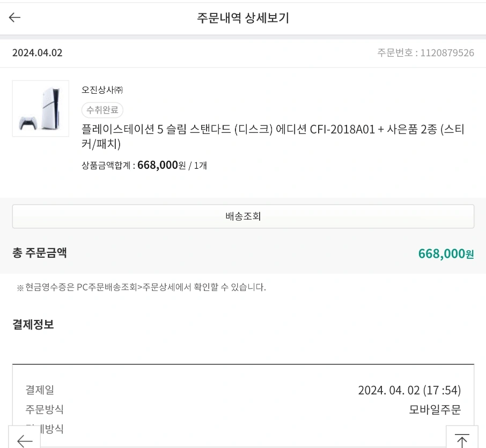Click payment date 2024. 04. 02 (17:54)
The image size is (486, 448).
point(409,390)
